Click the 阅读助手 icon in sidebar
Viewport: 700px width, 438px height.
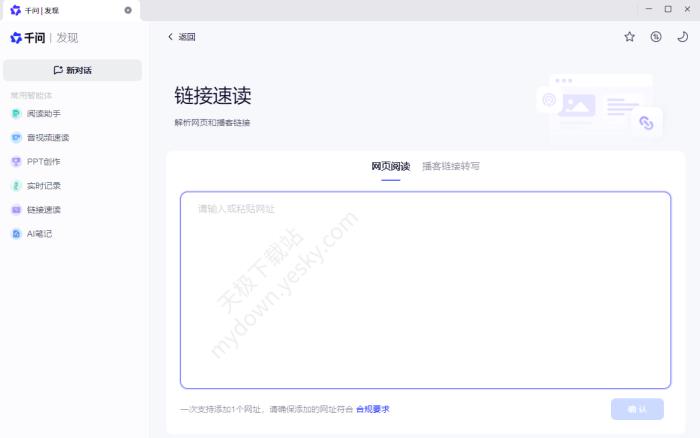point(16,114)
